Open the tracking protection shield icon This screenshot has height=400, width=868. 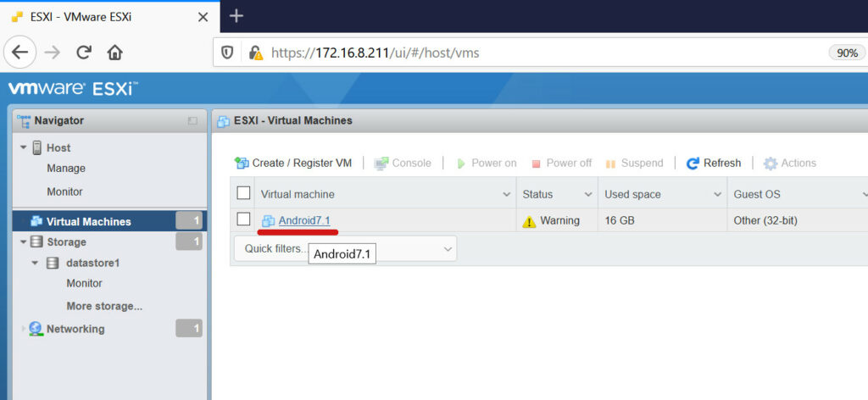click(227, 53)
